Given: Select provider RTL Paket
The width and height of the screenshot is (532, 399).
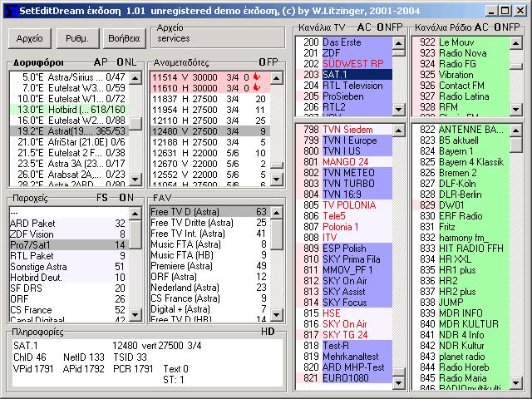Looking at the screenshot, I should (69, 256).
